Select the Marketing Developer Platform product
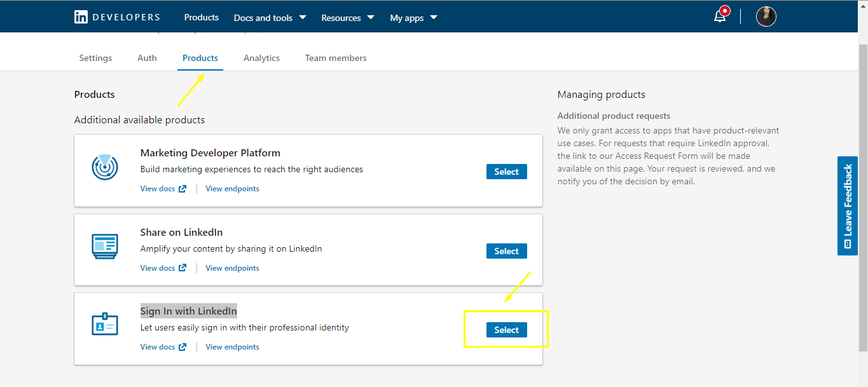868x387 pixels. point(507,172)
